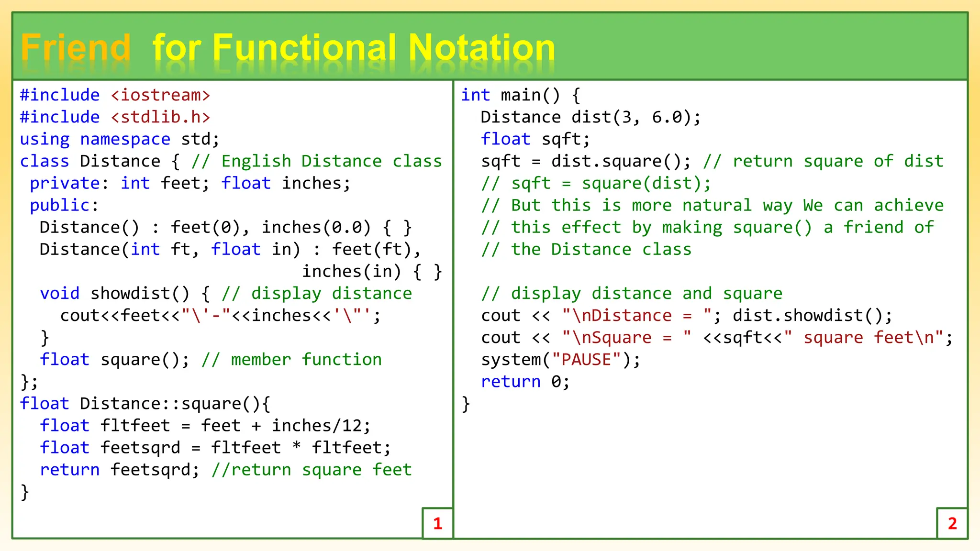Click 'return feetsqrd; //return square feet'
Image resolution: width=980 pixels, height=551 pixels.
[x=226, y=469]
